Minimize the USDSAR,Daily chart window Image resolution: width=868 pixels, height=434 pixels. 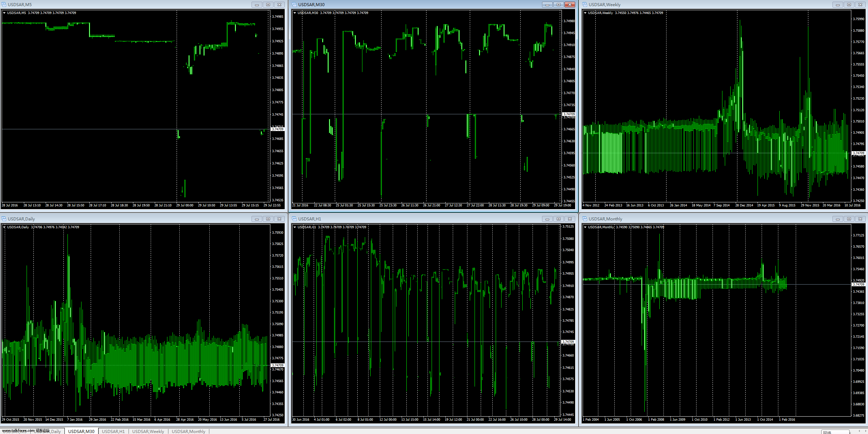(x=257, y=219)
